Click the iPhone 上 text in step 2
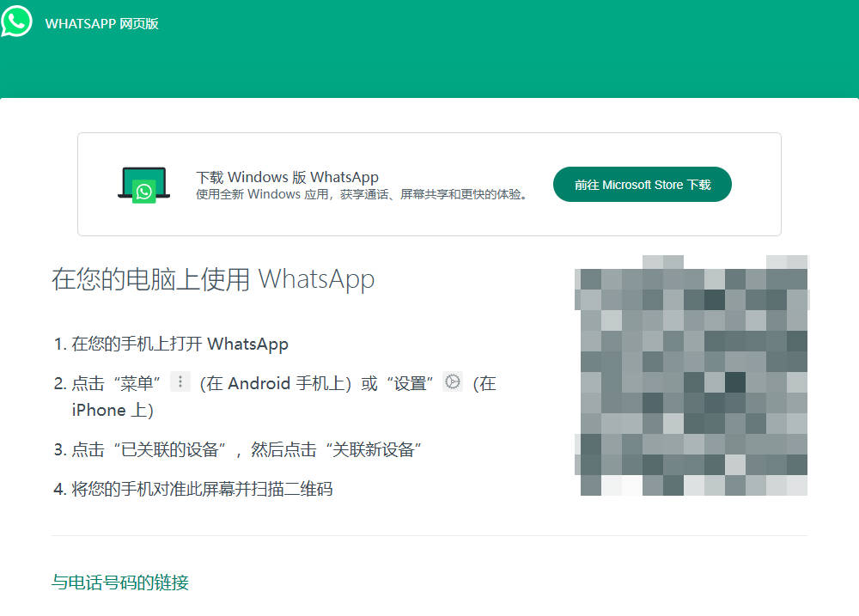 coord(112,411)
